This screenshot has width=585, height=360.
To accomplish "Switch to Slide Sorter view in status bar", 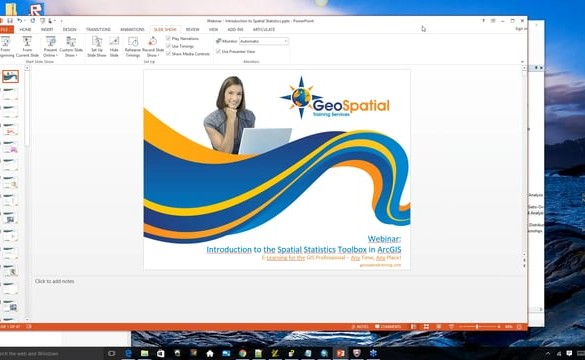I will pos(426,326).
